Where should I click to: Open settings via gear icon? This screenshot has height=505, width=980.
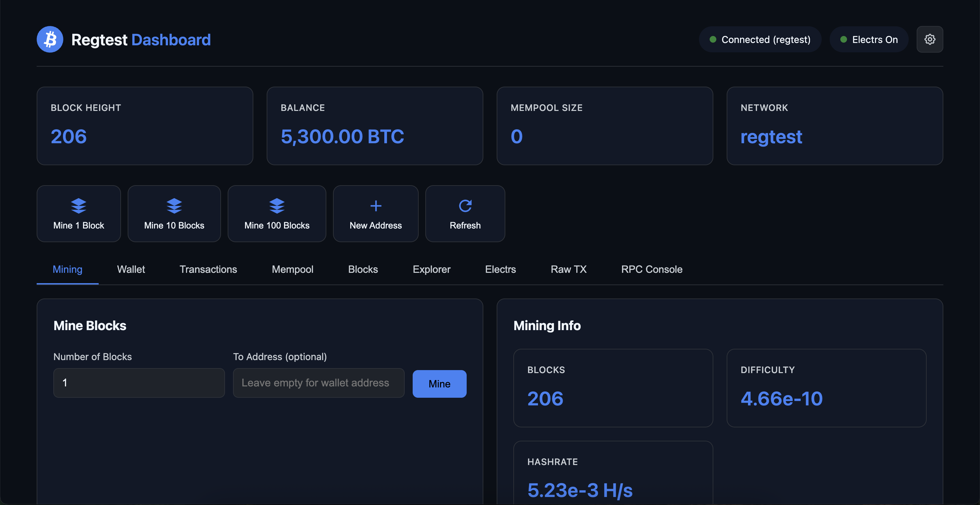[x=929, y=39]
